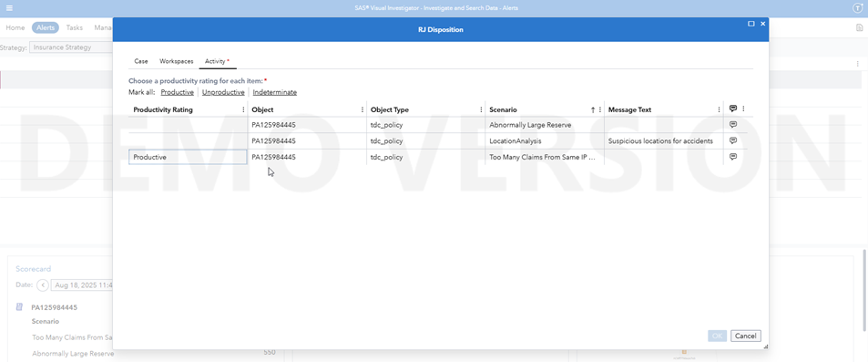The height and width of the screenshot is (362, 868).
Task: Add comment for LocationAnalysis row
Action: 733,140
